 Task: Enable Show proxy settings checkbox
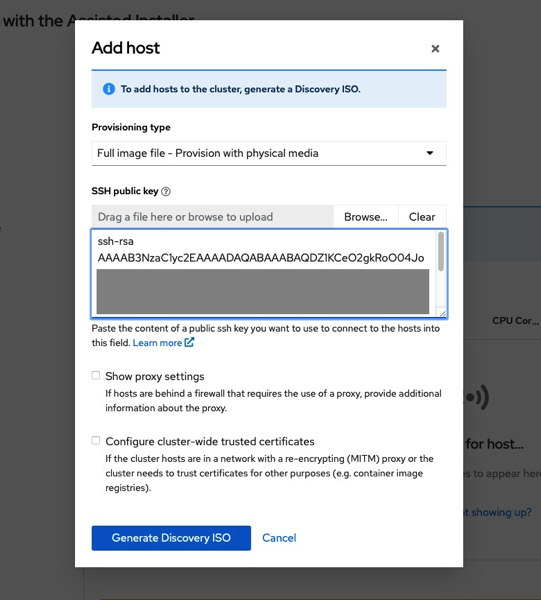96,375
